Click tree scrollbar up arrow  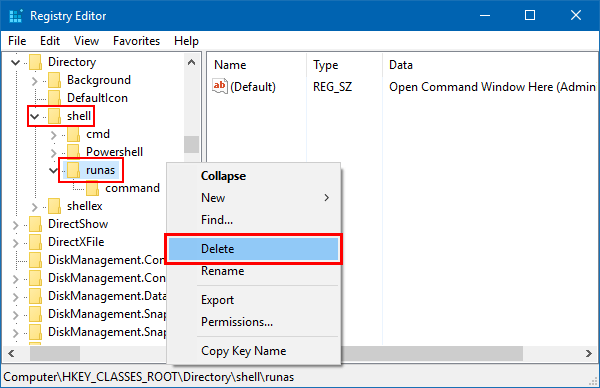click(x=192, y=62)
